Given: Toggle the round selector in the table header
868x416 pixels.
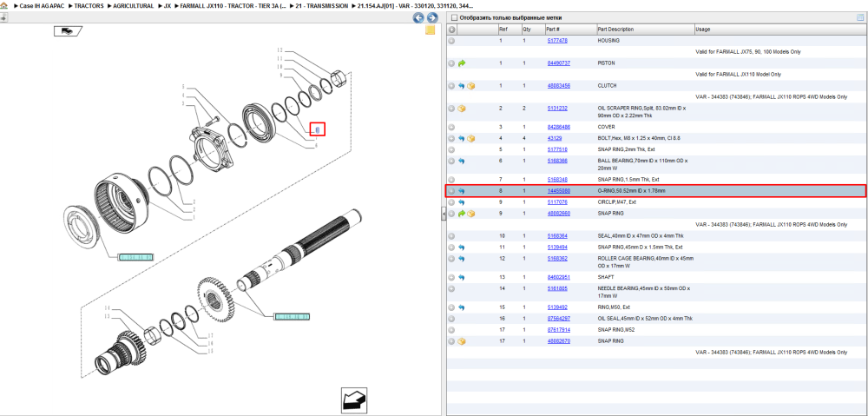Looking at the screenshot, I should pyautogui.click(x=451, y=30).
